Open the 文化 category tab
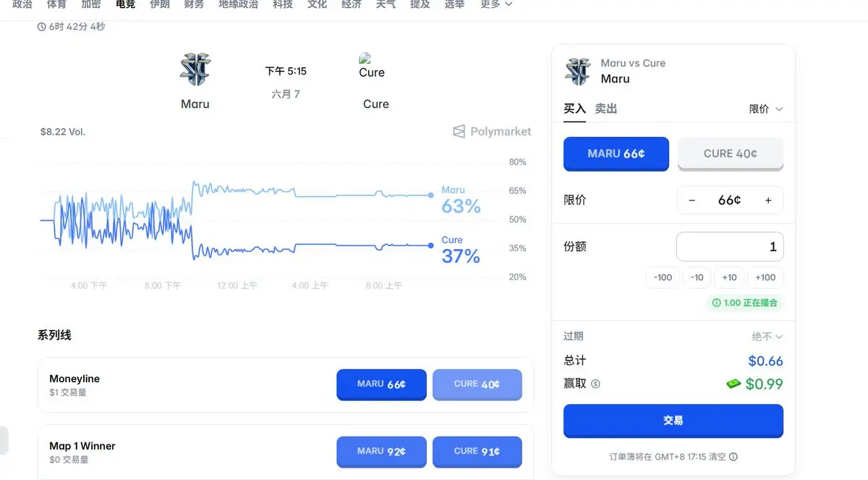The width and height of the screenshot is (868, 480). coord(317,4)
